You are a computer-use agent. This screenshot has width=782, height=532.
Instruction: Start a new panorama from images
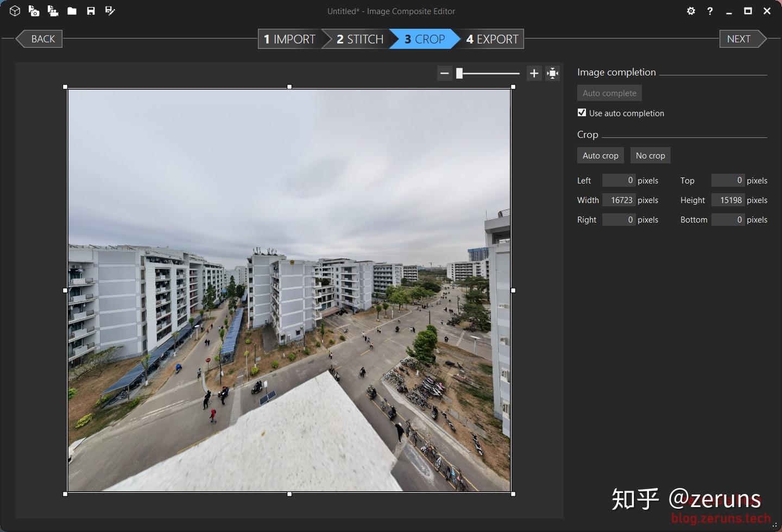34,11
